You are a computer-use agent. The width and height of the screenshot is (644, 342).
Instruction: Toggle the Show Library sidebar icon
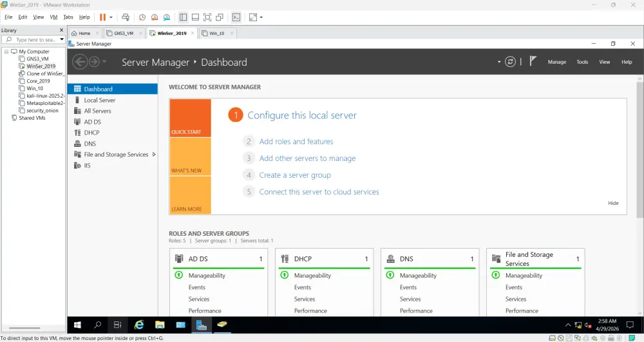point(183,17)
